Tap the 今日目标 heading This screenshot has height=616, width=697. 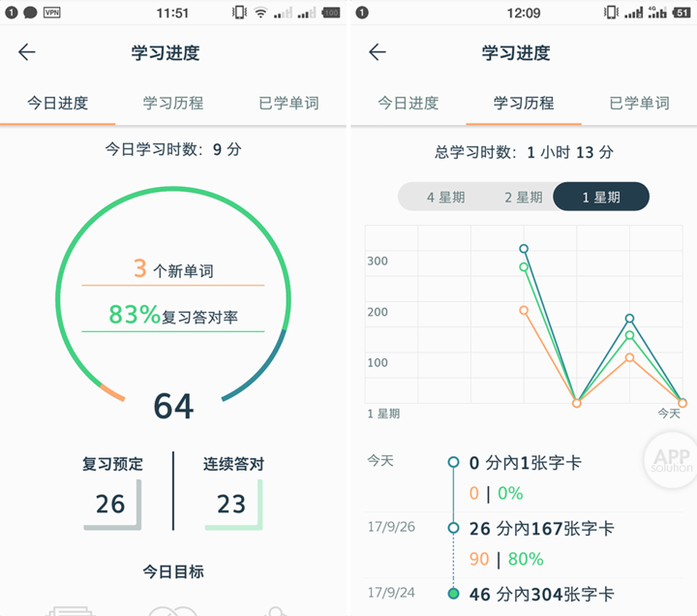click(173, 571)
